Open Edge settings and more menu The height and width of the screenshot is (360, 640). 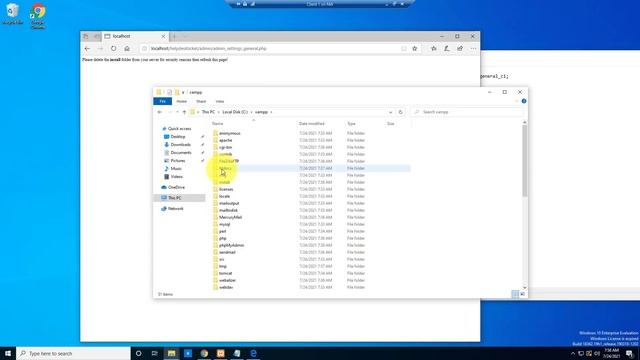(473, 49)
